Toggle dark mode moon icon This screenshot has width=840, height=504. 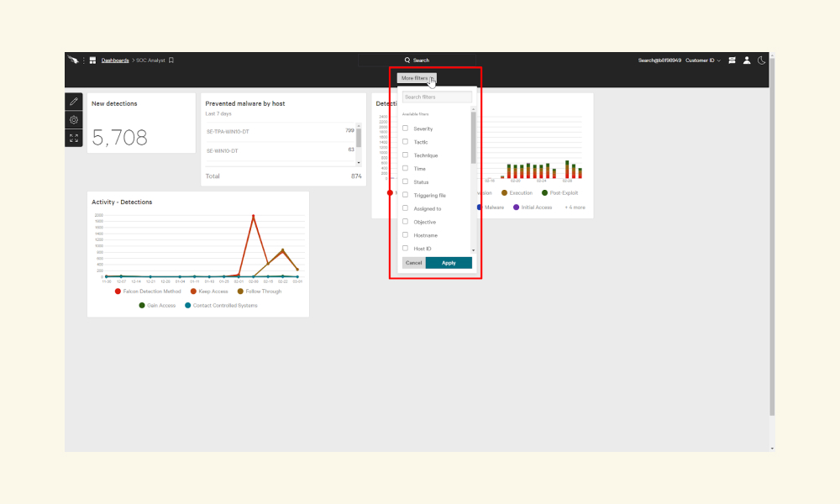(761, 60)
